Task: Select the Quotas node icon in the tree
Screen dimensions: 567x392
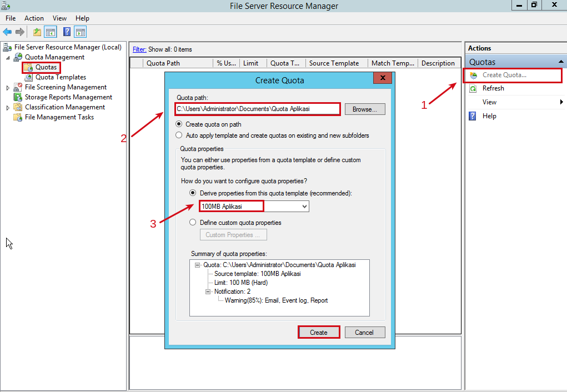Action: (x=28, y=67)
